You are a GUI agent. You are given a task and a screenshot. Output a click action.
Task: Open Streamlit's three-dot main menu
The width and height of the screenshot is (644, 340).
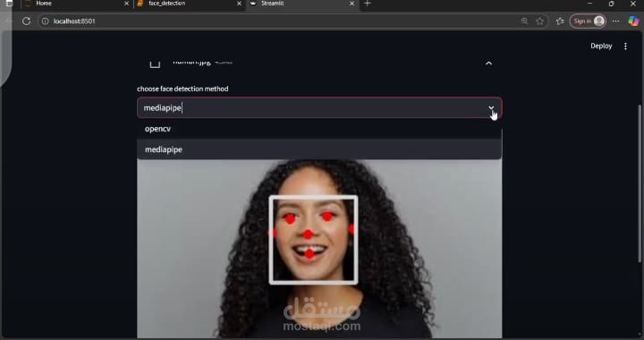pyautogui.click(x=625, y=47)
